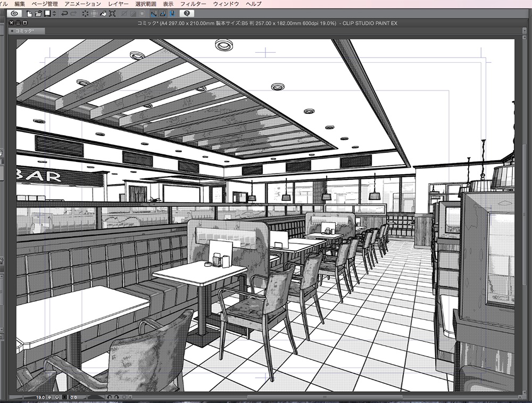Save the current comic file

tap(47, 14)
